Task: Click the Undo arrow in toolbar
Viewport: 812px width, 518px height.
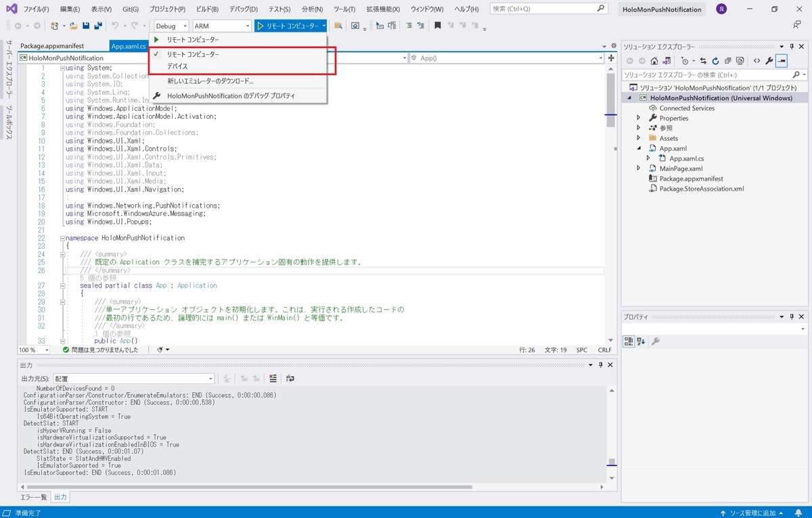Action: click(115, 26)
